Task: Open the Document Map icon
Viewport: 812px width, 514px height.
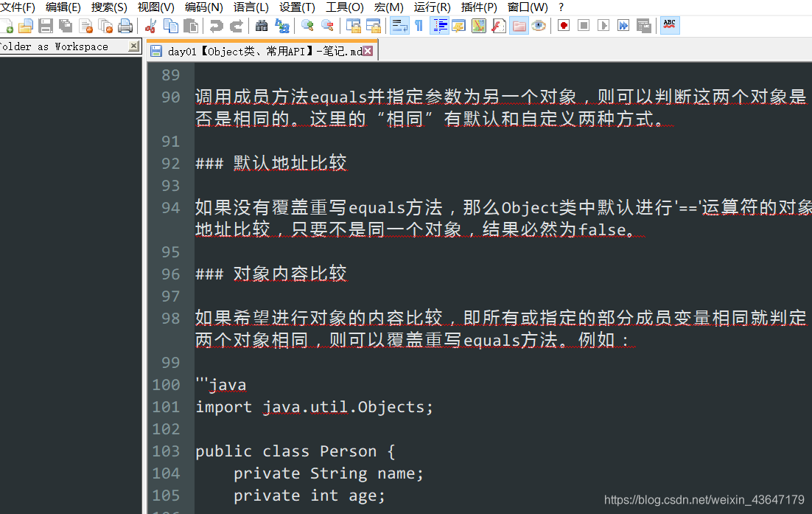Action: 478,25
